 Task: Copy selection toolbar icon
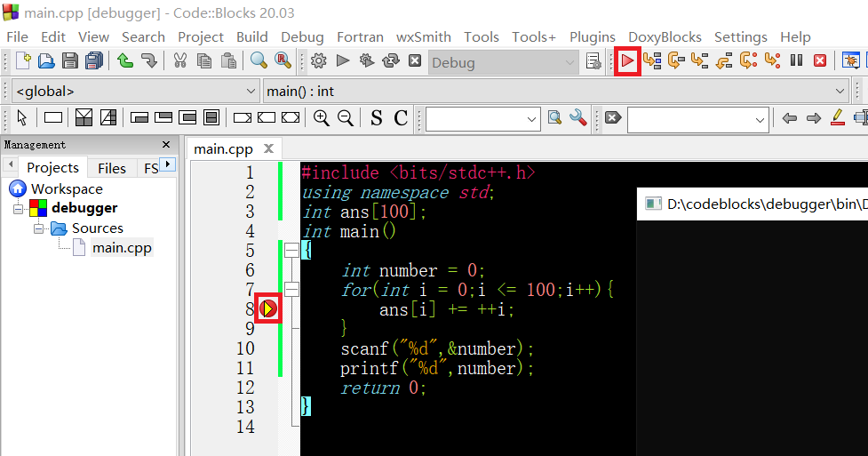(204, 60)
